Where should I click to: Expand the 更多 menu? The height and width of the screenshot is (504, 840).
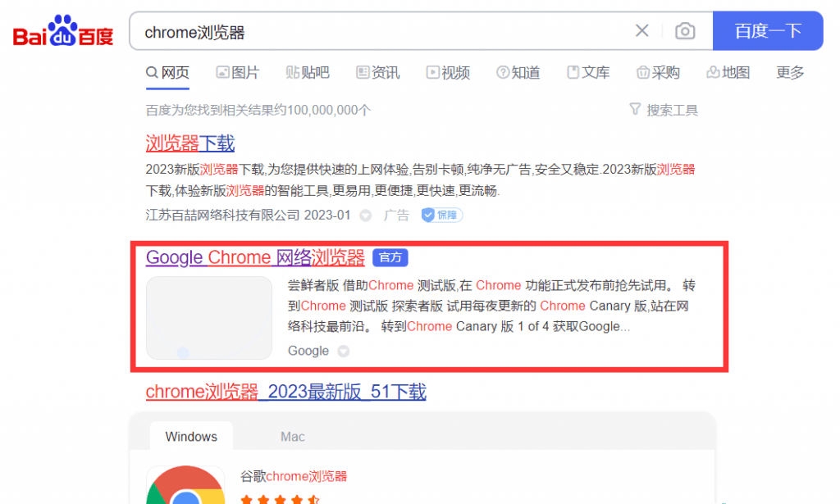(x=790, y=73)
